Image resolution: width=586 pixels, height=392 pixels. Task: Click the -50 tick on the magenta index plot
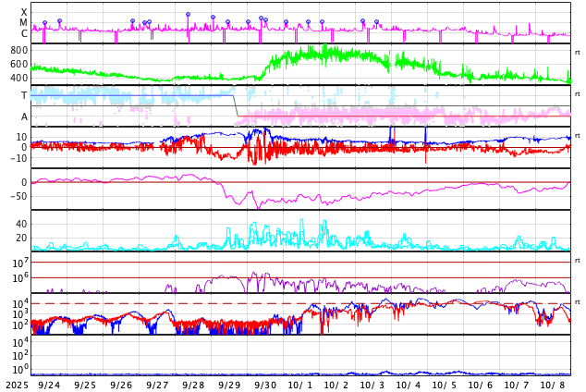point(18,196)
